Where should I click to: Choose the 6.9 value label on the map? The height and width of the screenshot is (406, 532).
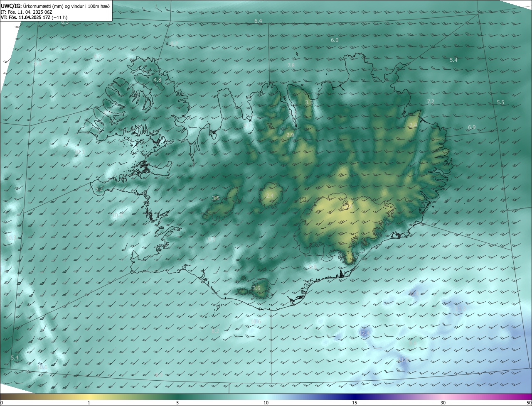(472, 127)
